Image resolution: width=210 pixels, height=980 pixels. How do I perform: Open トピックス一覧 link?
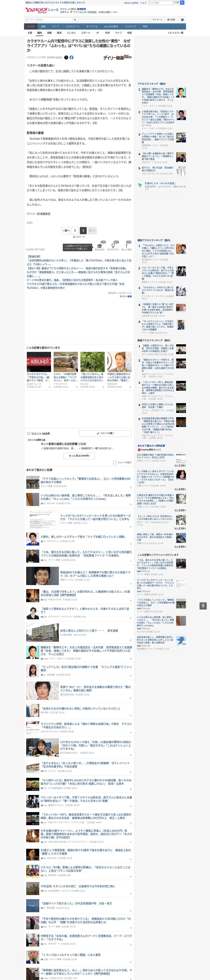(x=175, y=33)
